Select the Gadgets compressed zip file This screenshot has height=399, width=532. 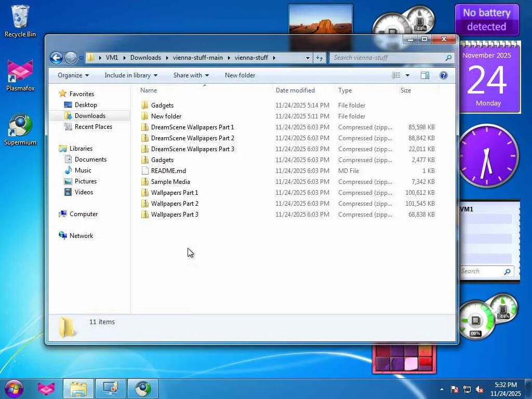tap(162, 160)
